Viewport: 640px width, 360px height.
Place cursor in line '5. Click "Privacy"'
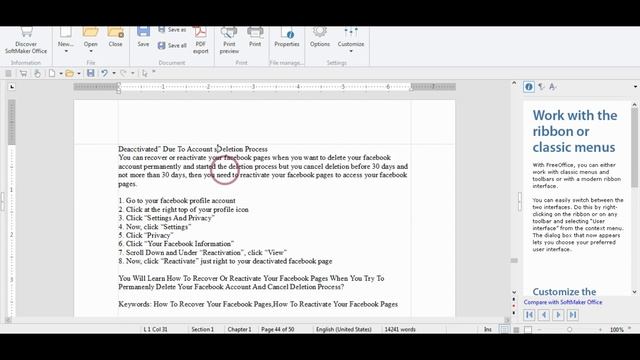[146, 235]
